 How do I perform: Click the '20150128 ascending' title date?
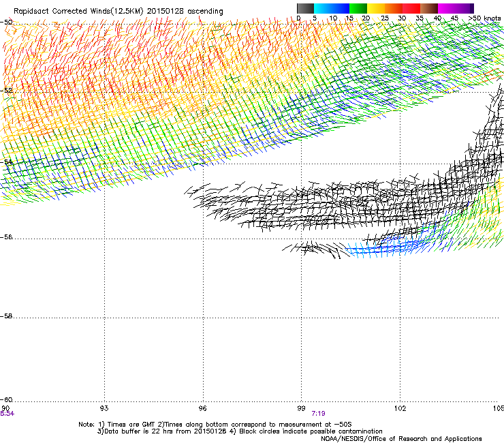(185, 12)
